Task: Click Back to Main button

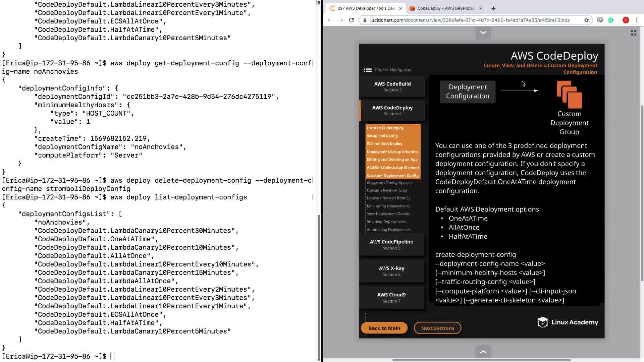Action: tap(384, 328)
